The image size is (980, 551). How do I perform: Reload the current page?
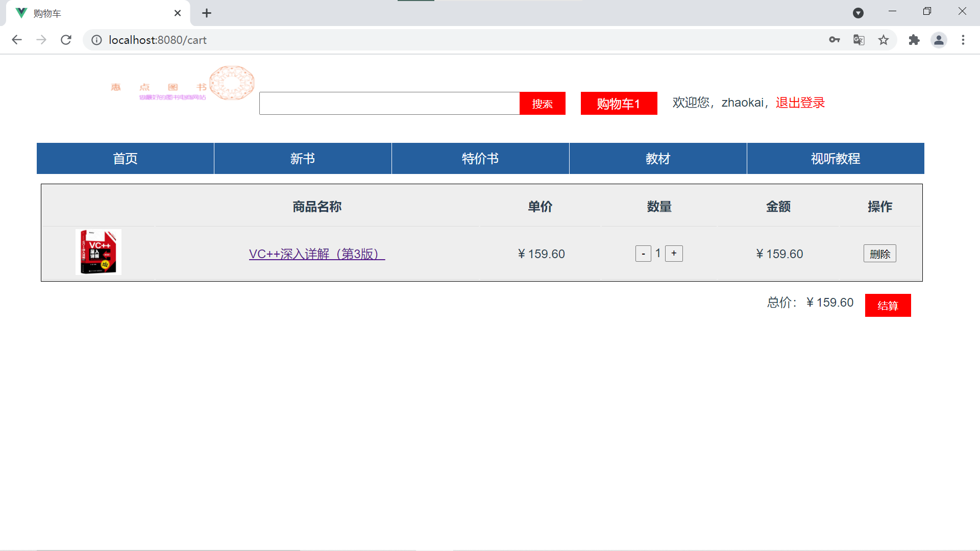[x=66, y=40]
